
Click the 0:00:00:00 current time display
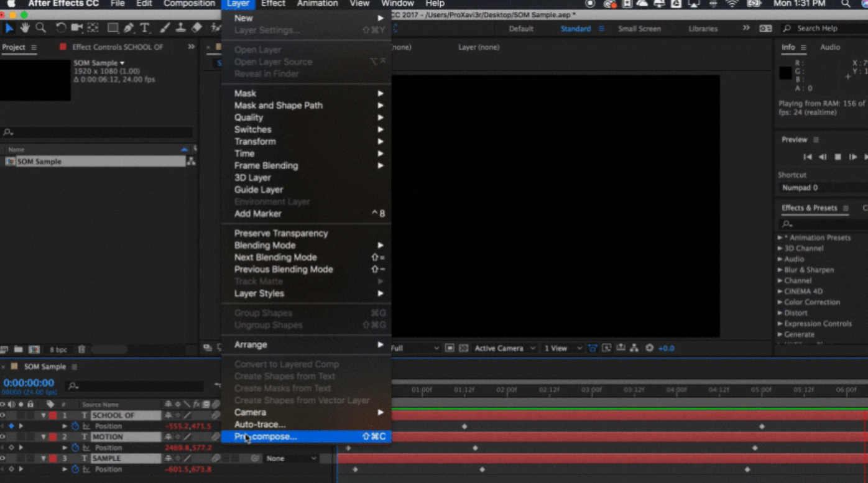pyautogui.click(x=29, y=383)
